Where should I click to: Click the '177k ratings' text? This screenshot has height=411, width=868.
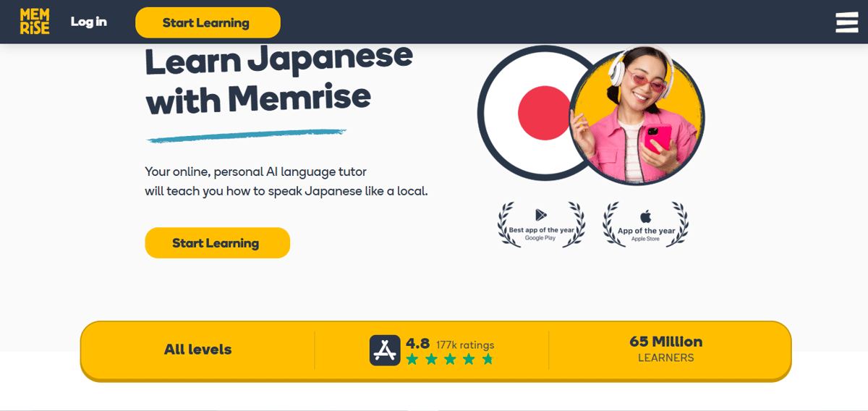(x=465, y=345)
